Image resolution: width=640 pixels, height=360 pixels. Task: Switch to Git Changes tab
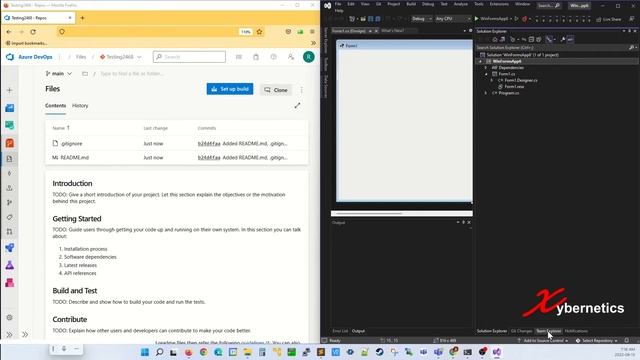point(521,331)
